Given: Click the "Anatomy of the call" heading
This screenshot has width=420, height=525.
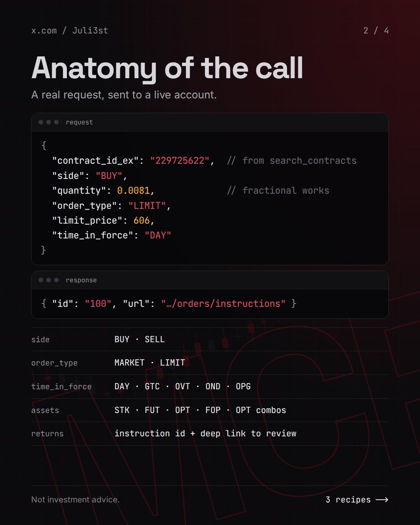Looking at the screenshot, I should [167, 68].
